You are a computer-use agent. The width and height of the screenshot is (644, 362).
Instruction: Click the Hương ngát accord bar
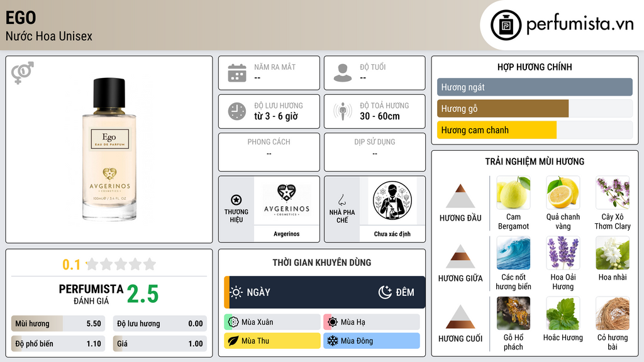(x=535, y=87)
